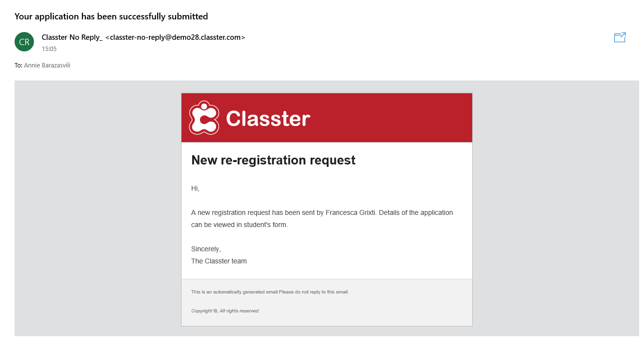This screenshot has width=644, height=342.
Task: Click the red banner empty area
Action: tap(393, 118)
